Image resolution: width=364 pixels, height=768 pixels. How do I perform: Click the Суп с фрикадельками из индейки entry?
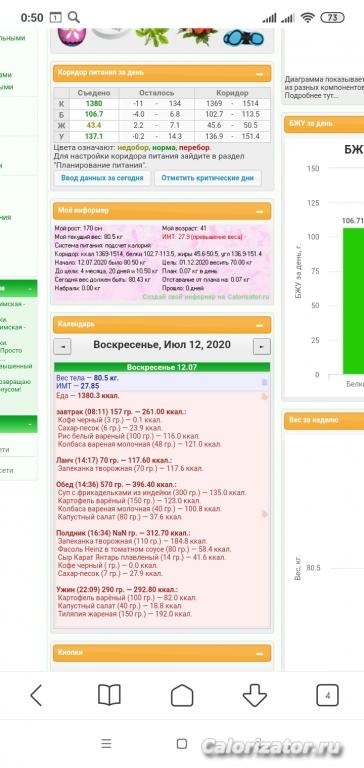(x=152, y=493)
